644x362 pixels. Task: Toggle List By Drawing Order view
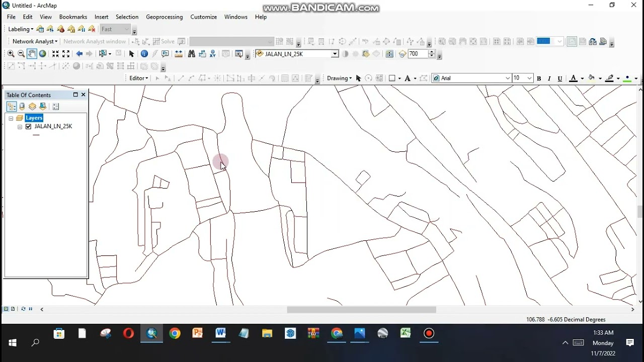tap(12, 107)
